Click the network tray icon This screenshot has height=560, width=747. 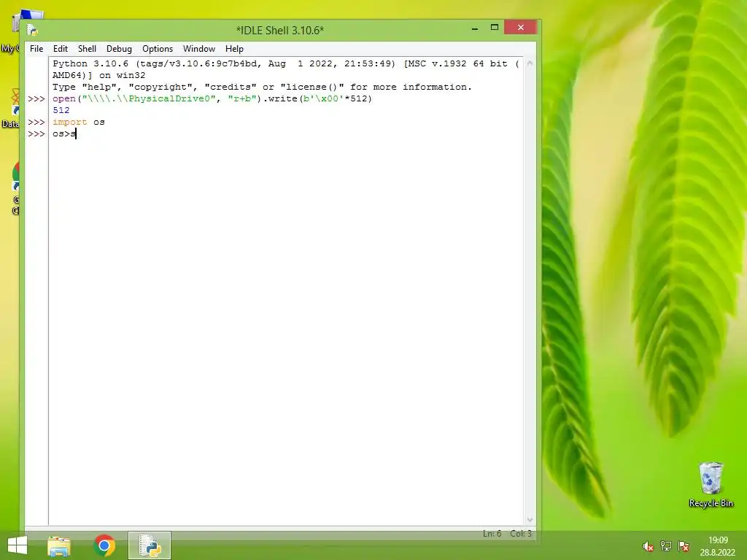coord(665,546)
